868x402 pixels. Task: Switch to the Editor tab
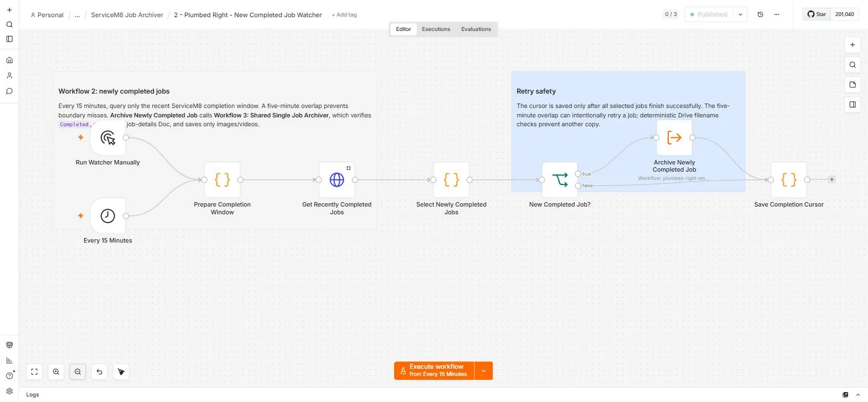coord(404,29)
